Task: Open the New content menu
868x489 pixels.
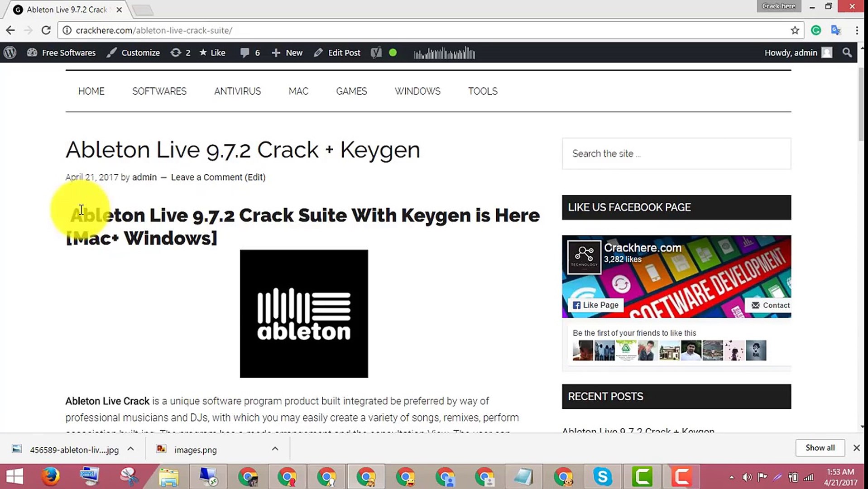Action: [x=287, y=53]
